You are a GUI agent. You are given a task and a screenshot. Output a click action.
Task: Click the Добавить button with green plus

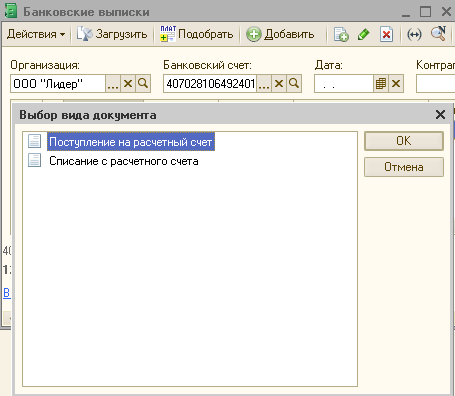click(280, 34)
